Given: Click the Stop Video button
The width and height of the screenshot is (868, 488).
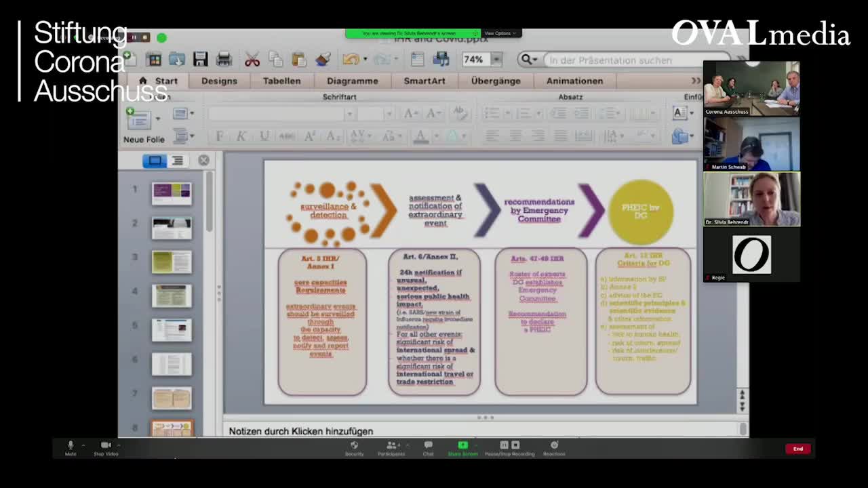Looking at the screenshot, I should (x=106, y=448).
